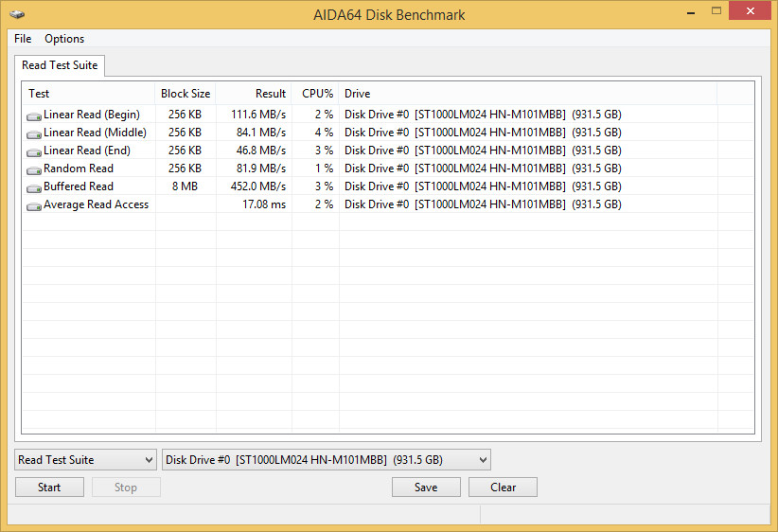778x532 pixels.
Task: Close the AIDA64 Disk Benchmark window
Action: [x=751, y=10]
